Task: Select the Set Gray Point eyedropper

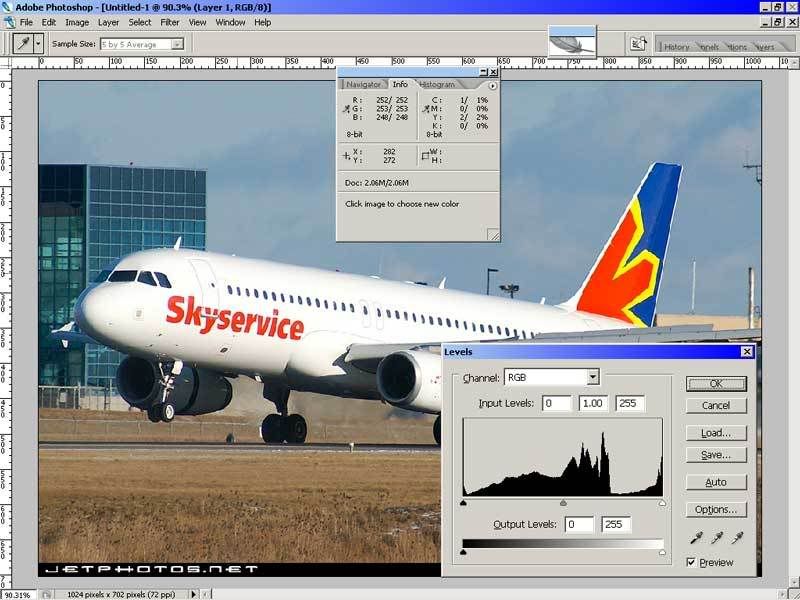Action: [717, 537]
